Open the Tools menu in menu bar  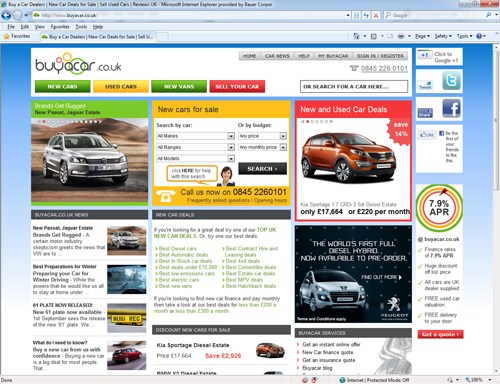tap(81, 27)
